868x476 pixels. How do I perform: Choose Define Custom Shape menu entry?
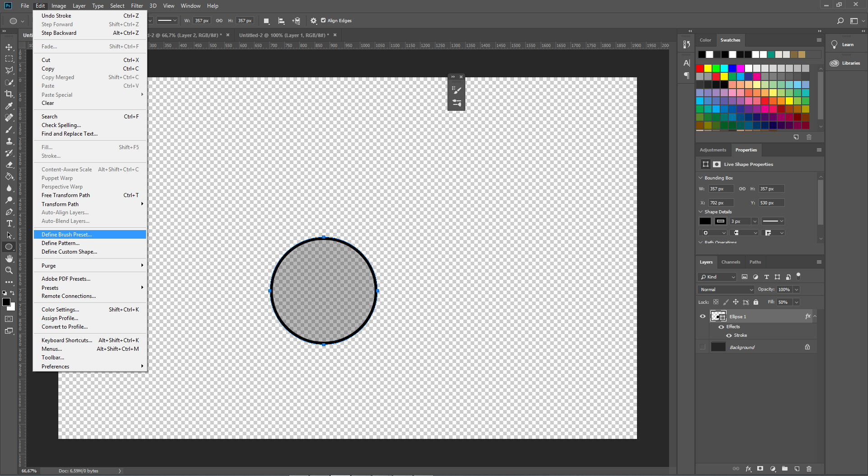[x=90, y=252]
